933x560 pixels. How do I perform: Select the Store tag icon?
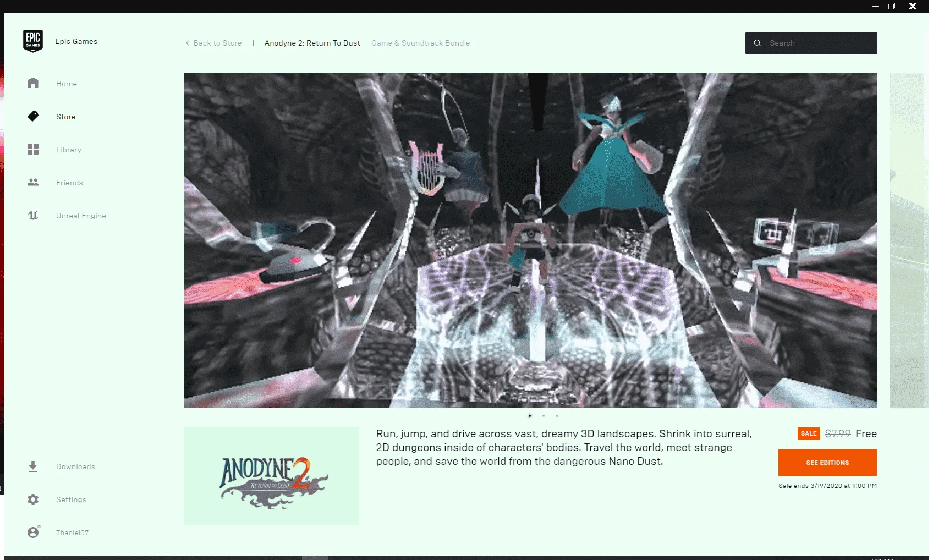pyautogui.click(x=33, y=116)
